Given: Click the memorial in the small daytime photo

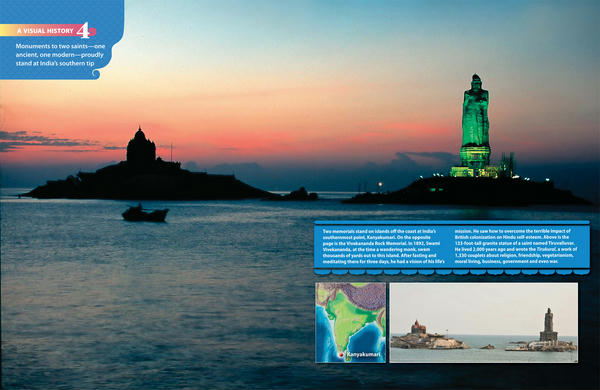Looking at the screenshot, I should (418, 327).
